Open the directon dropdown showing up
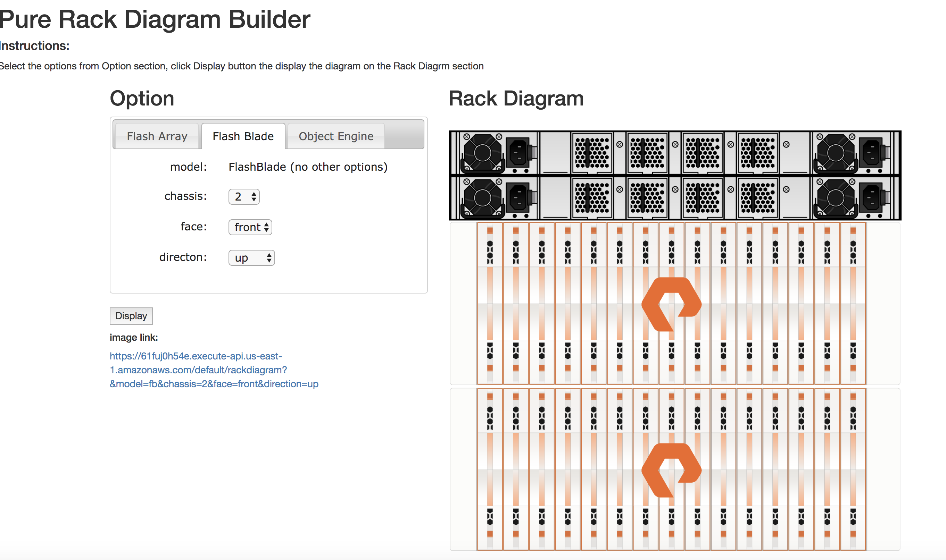The width and height of the screenshot is (946, 560). (x=251, y=258)
